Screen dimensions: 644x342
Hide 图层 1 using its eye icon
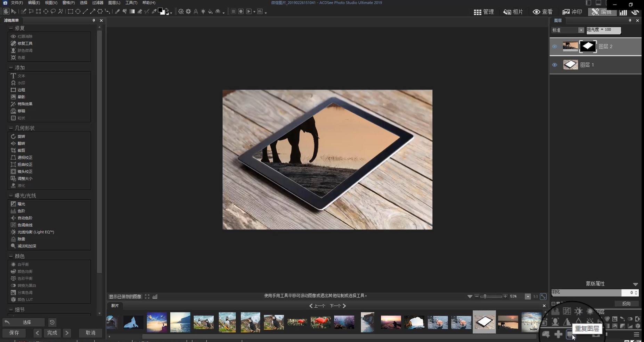555,65
